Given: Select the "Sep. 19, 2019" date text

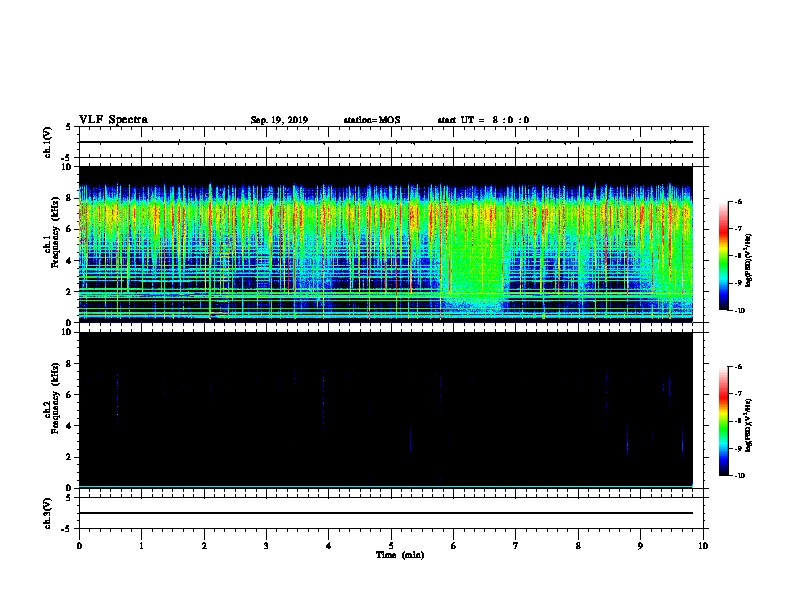Looking at the screenshot, I should [279, 120].
